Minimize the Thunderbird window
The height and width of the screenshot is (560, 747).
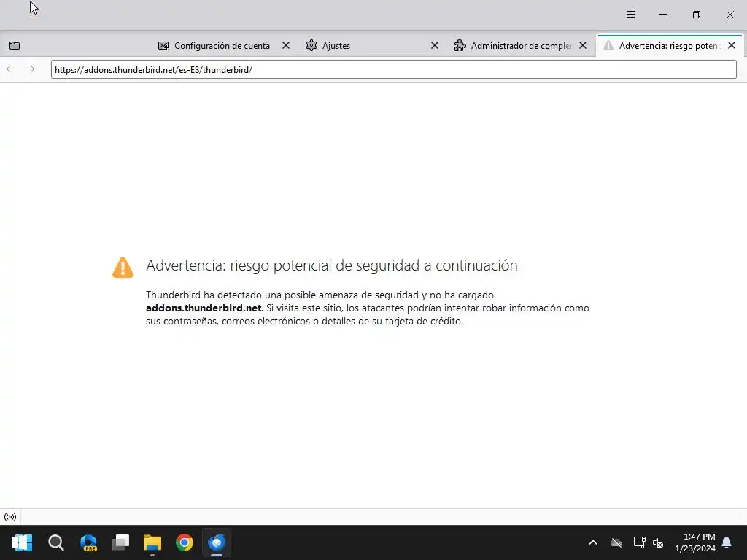[662, 15]
